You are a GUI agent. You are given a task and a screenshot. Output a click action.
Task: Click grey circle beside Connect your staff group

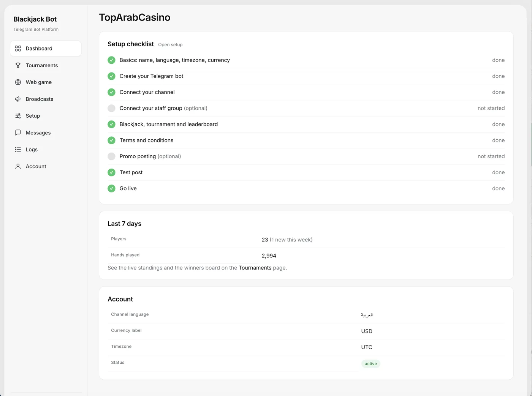point(111,108)
